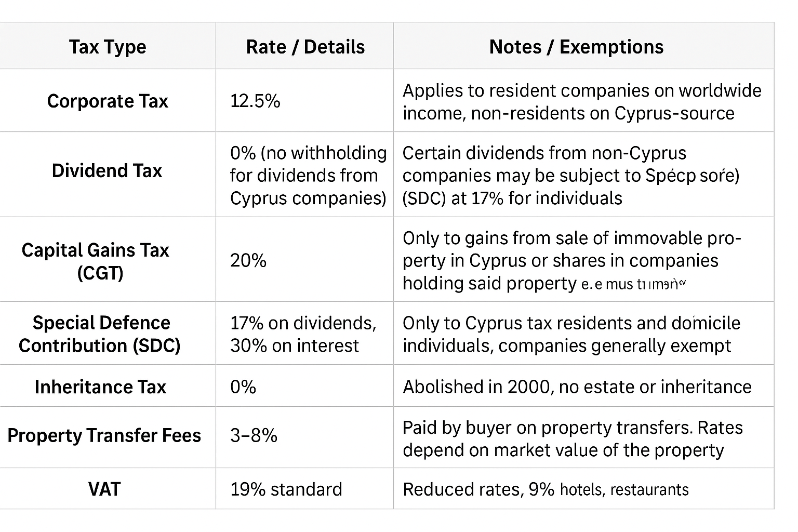Select the Dividend Tax row label

[x=107, y=170]
